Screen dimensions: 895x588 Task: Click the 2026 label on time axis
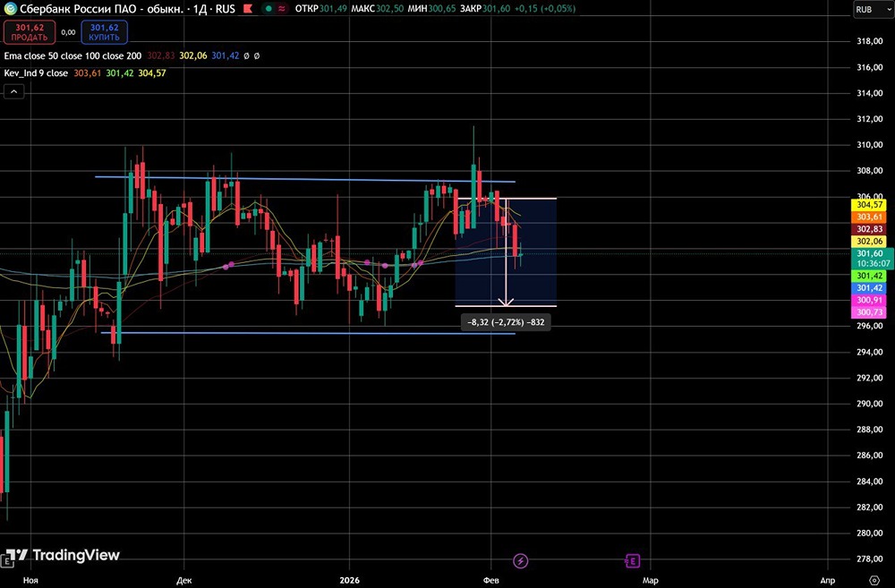point(349,580)
